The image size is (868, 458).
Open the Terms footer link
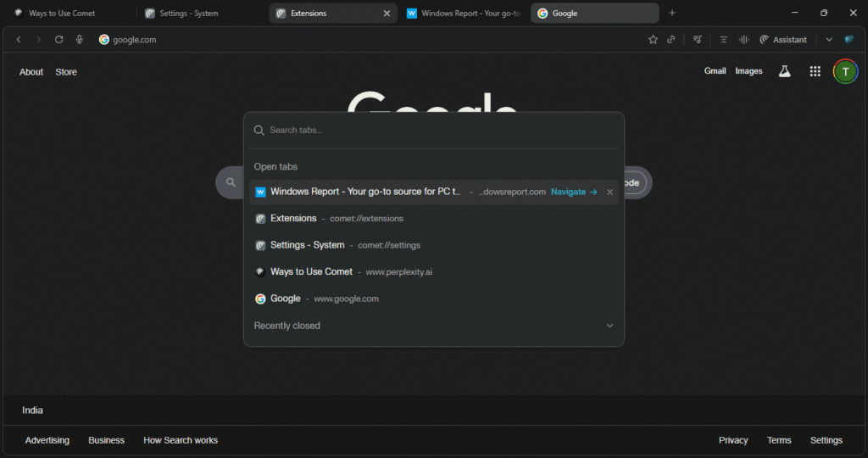click(779, 440)
